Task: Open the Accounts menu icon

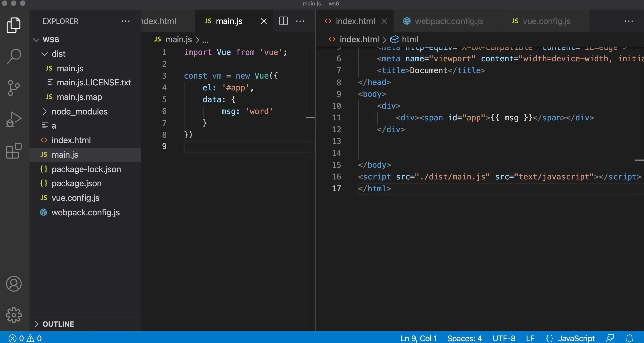Action: pos(14,284)
